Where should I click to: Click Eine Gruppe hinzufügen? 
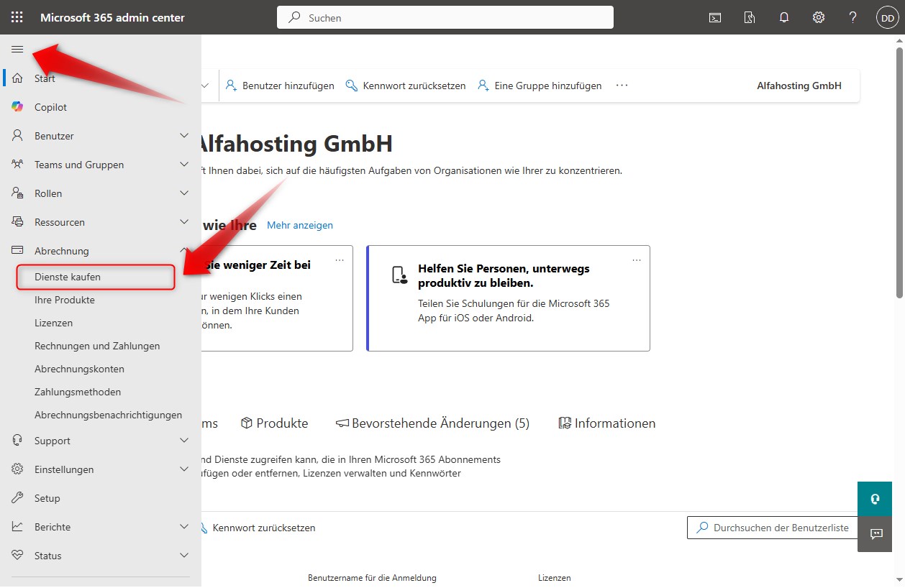(540, 86)
